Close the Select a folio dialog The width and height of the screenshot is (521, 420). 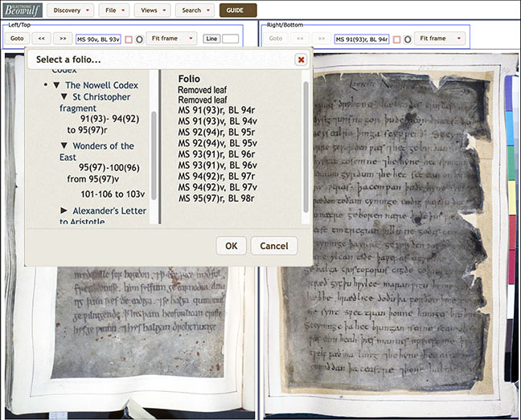[x=301, y=59]
